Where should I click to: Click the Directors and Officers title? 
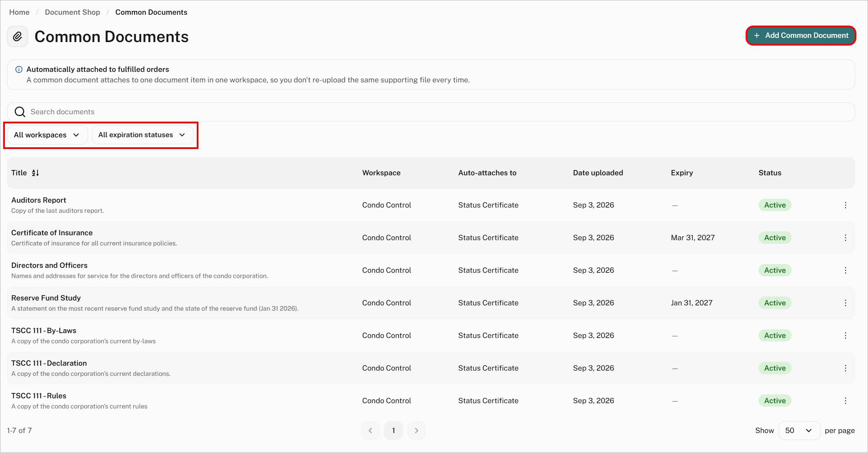pyautogui.click(x=49, y=265)
